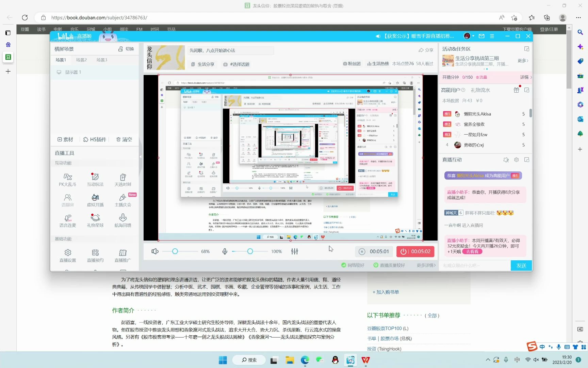Open H5插件 plugin button
588x368 pixels.
[x=95, y=140]
